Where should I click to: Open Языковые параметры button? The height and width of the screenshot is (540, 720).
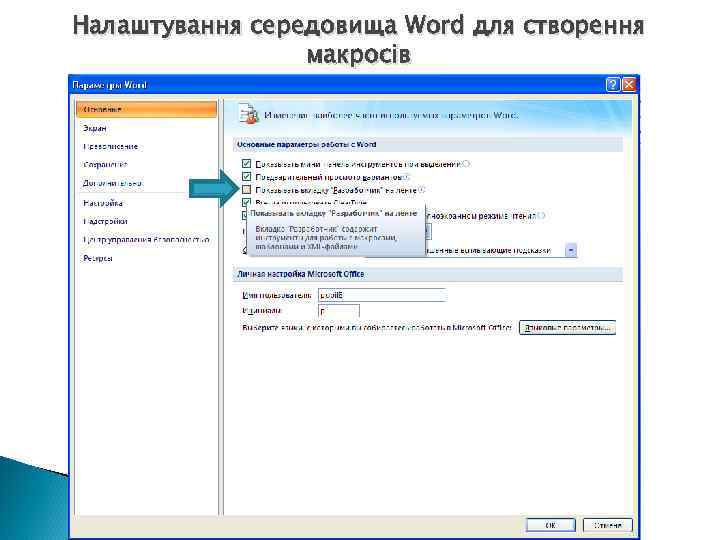pos(568,328)
